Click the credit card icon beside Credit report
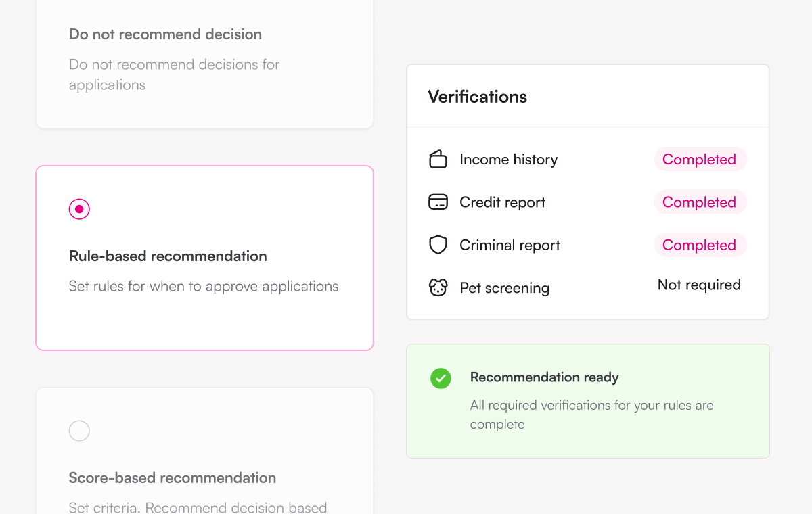 (438, 202)
